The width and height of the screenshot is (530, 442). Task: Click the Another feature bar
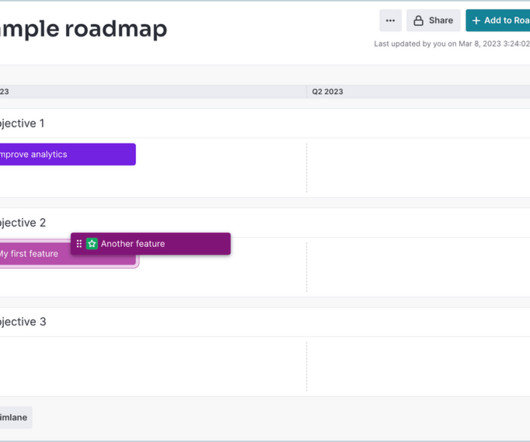click(x=151, y=244)
